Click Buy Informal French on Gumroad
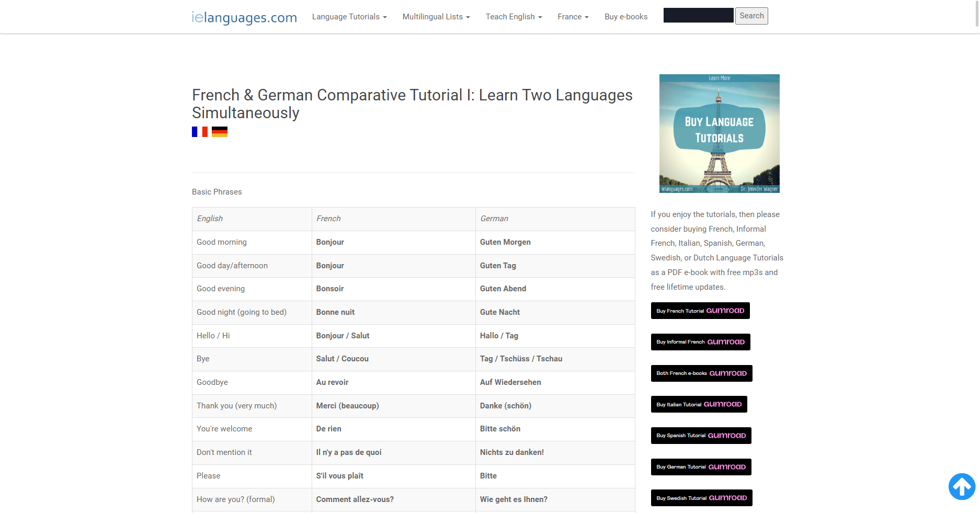Screen dimensions: 980x513 700,341
